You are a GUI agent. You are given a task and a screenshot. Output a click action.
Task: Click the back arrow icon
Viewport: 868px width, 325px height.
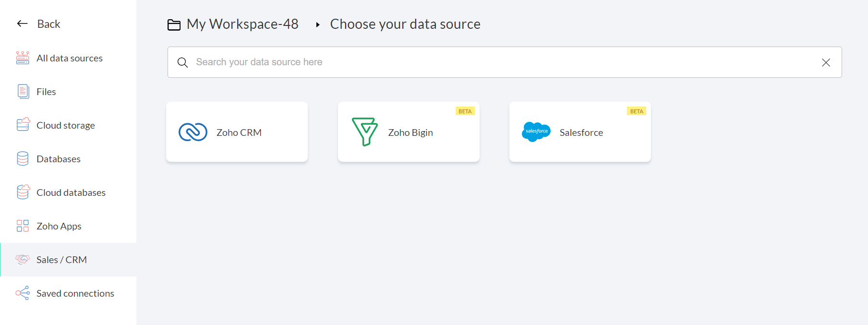[x=22, y=24]
